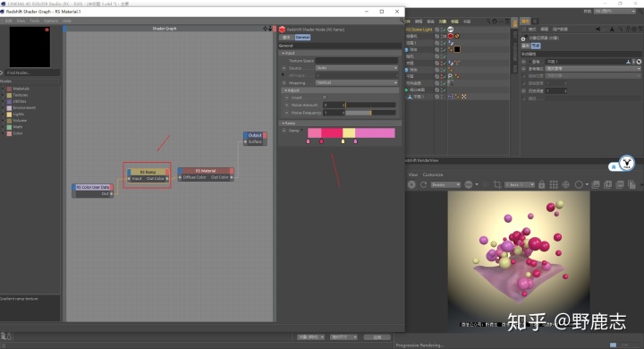Click the four-way move icon in Shader Graph header
The image size is (644, 349).
click(266, 29)
